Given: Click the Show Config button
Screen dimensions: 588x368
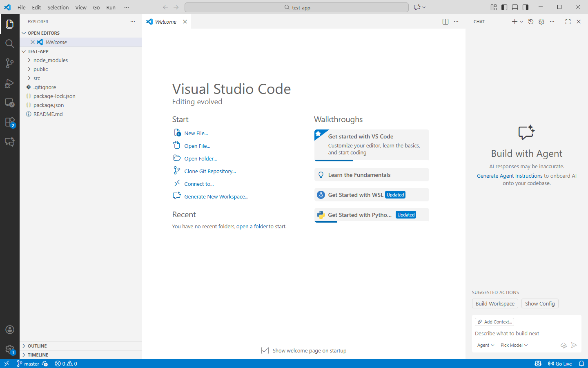Looking at the screenshot, I should coord(540,303).
